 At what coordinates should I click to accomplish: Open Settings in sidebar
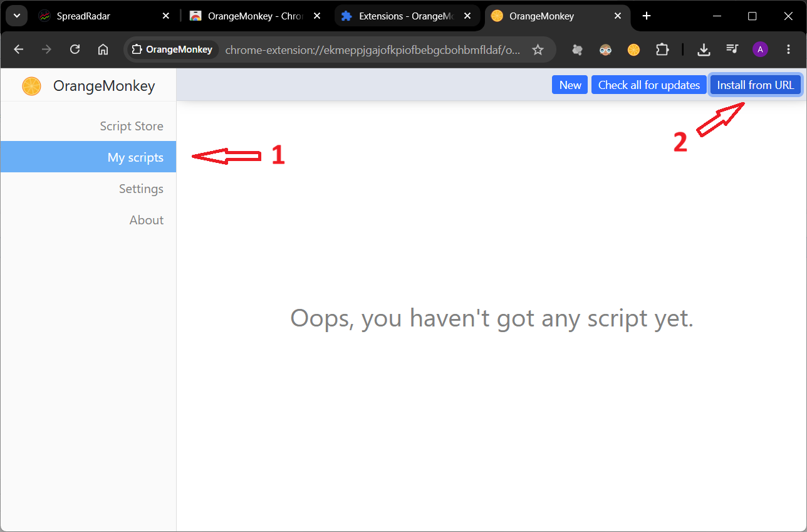click(x=88, y=189)
